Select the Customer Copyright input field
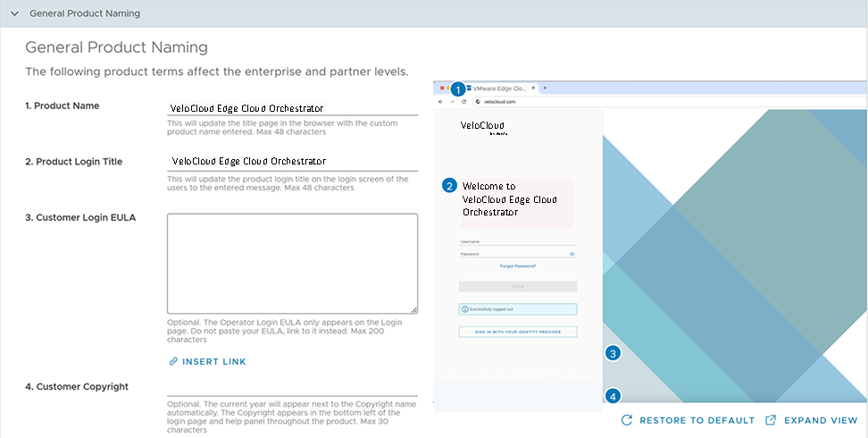This screenshot has height=438, width=868. [x=292, y=387]
